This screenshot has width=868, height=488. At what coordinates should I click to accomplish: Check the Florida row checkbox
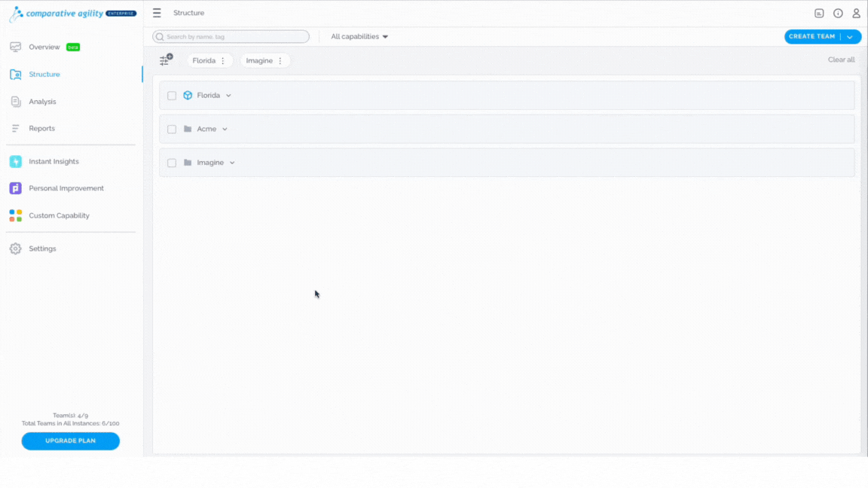[x=172, y=96]
